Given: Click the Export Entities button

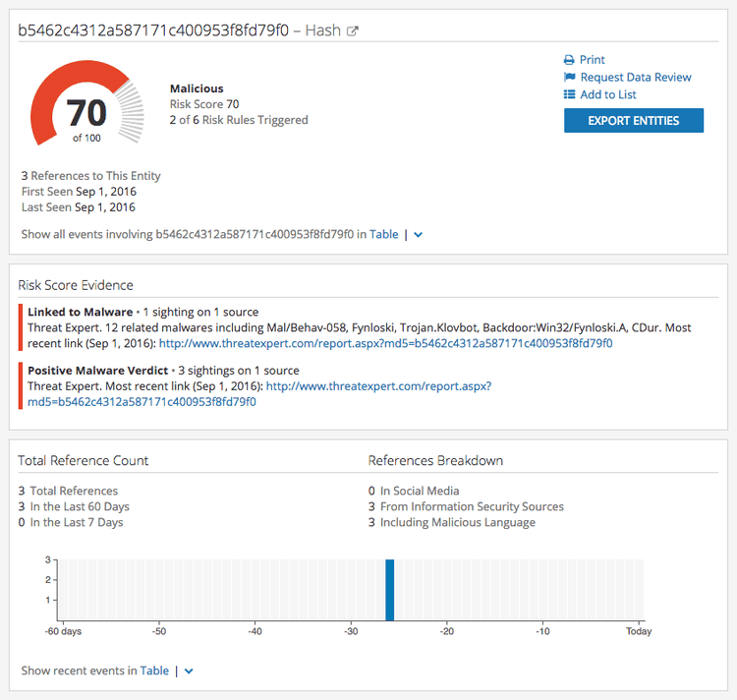Looking at the screenshot, I should pos(634,121).
